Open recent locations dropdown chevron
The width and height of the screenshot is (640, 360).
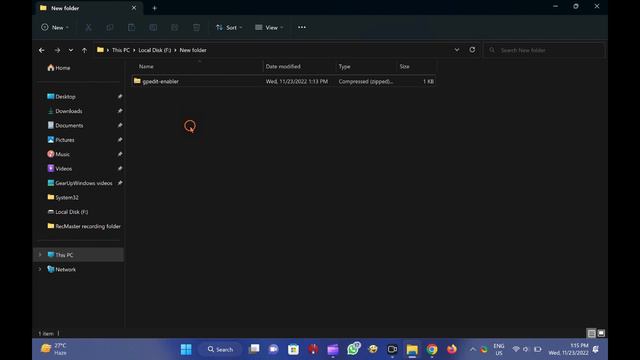point(71,50)
